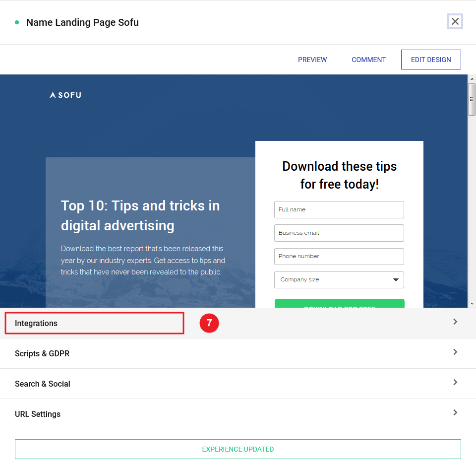Click the SOFU logo in preview
Viewport: 476px width, 469px height.
point(65,95)
